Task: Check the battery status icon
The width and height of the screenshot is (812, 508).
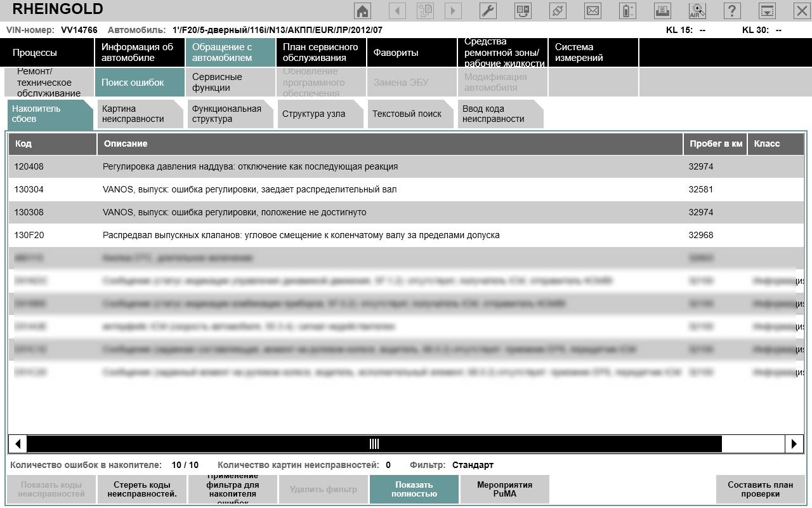Action: click(x=627, y=11)
